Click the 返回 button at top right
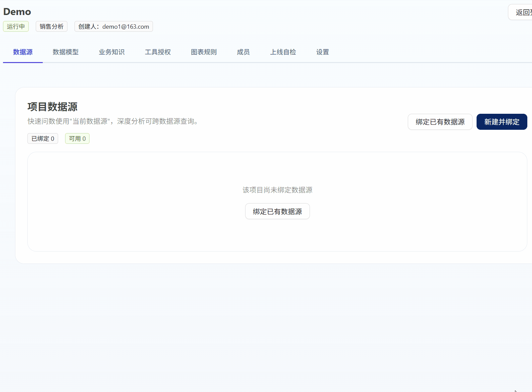This screenshot has width=532, height=392. coord(520,12)
